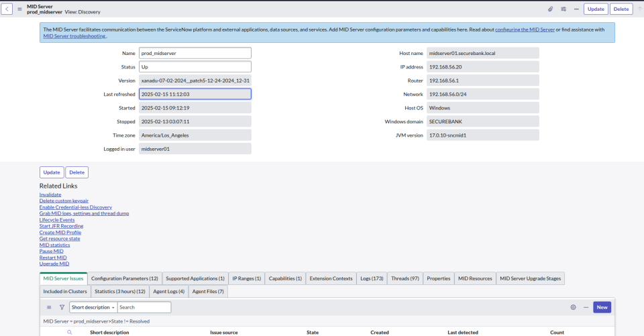Click the filter breadcrumb State != Resolved
644x336 pixels.
click(x=131, y=321)
